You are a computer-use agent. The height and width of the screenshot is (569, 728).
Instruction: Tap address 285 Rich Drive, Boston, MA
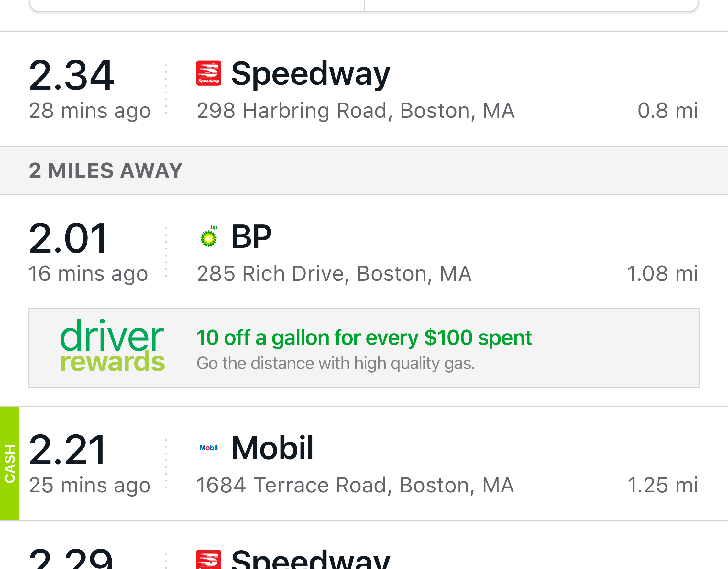coord(334,274)
